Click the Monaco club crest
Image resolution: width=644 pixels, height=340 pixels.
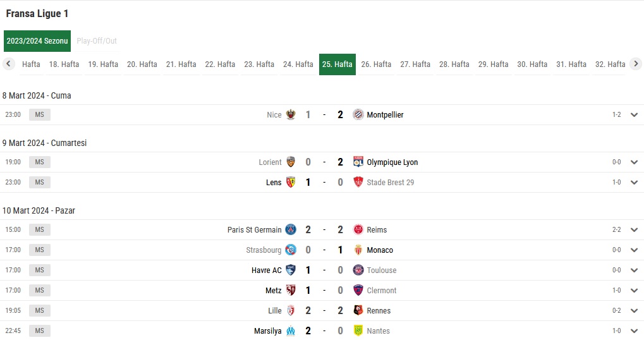(x=358, y=250)
